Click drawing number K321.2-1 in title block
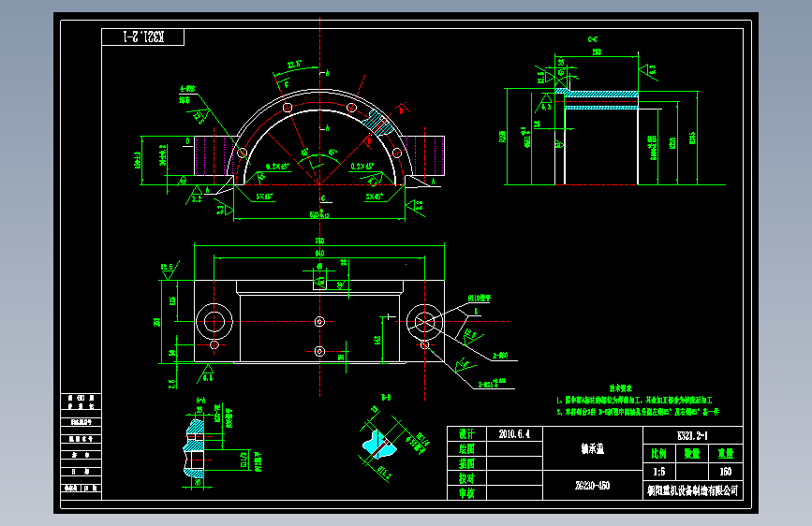Image resolution: width=812 pixels, height=526 pixels. click(x=692, y=435)
